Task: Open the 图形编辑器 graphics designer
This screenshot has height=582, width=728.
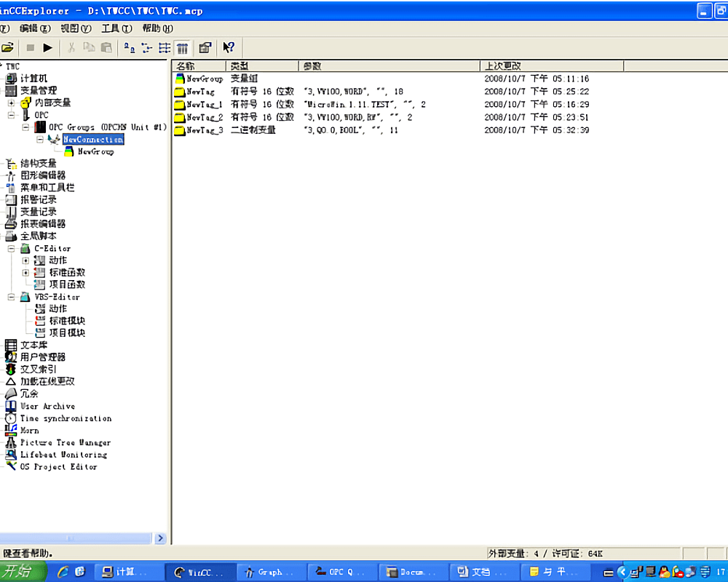Action: click(42, 175)
